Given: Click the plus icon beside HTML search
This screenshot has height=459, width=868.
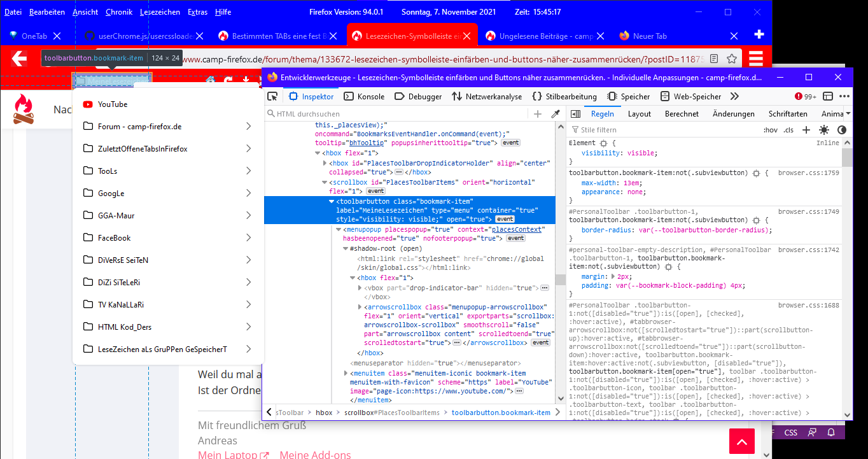Looking at the screenshot, I should 538,114.
